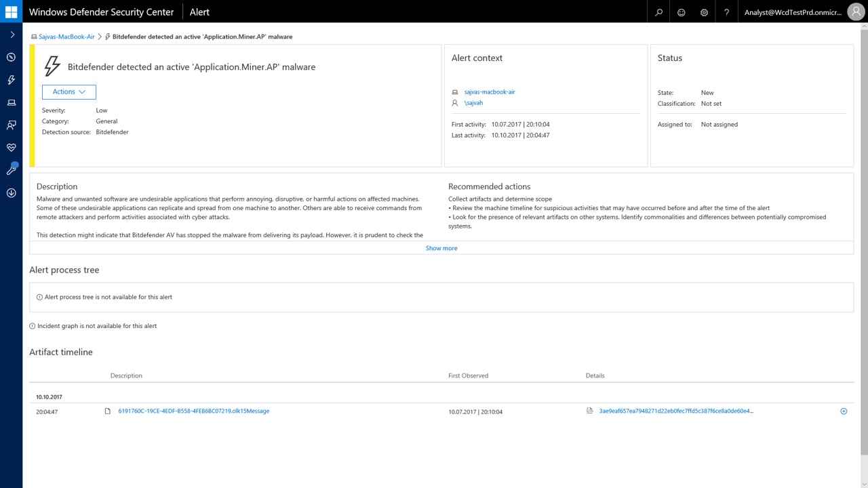Click the info icon beside alert process tree message
The image size is (868, 488).
[39, 297]
